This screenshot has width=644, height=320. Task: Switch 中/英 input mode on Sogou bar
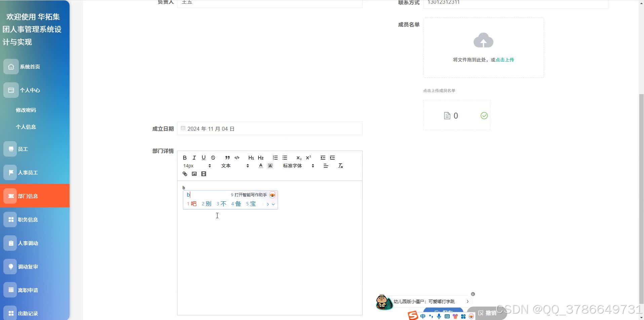click(x=422, y=315)
